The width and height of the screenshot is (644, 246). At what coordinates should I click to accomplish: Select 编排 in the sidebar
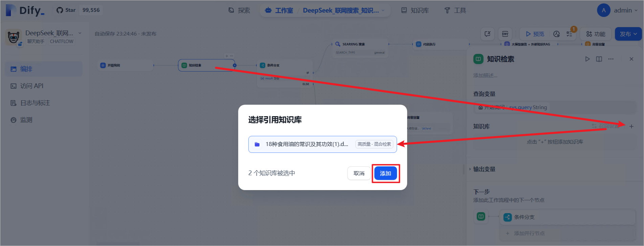pos(44,69)
